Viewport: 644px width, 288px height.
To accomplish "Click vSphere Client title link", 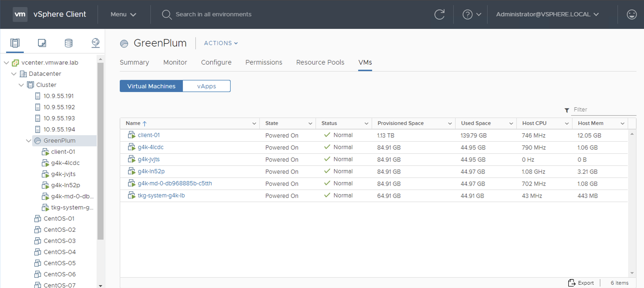I will tap(60, 14).
